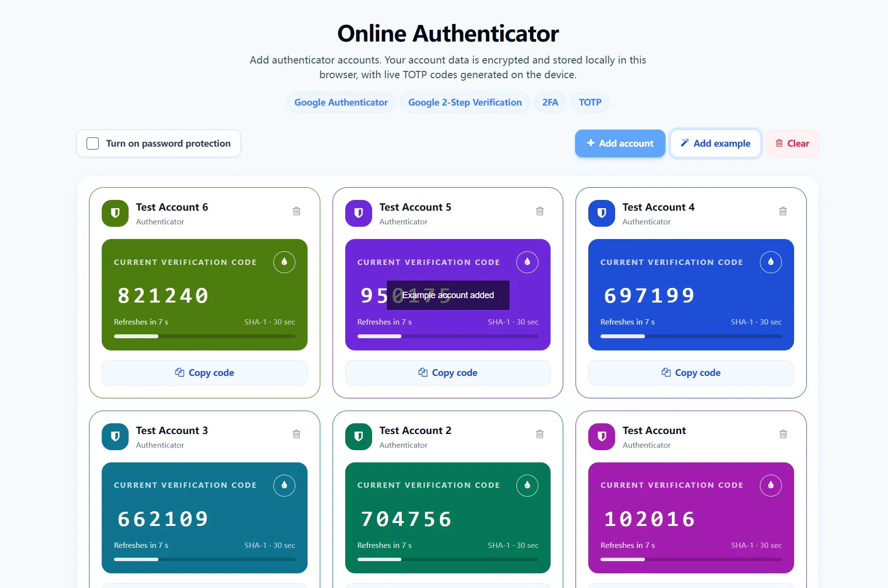
Task: Click the blue shield avatar of Test Account 4
Action: 601,213
